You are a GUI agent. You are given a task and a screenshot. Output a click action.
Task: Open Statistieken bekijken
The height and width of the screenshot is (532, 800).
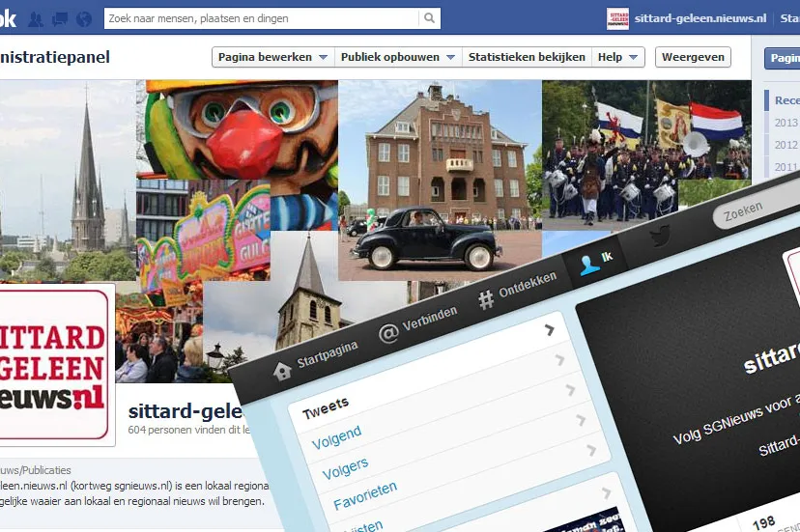[x=527, y=57]
